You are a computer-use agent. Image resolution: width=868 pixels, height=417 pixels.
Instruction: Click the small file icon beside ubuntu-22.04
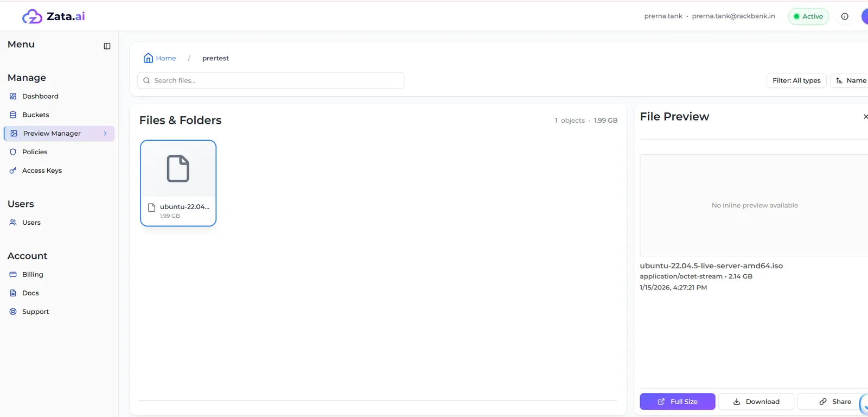point(152,207)
